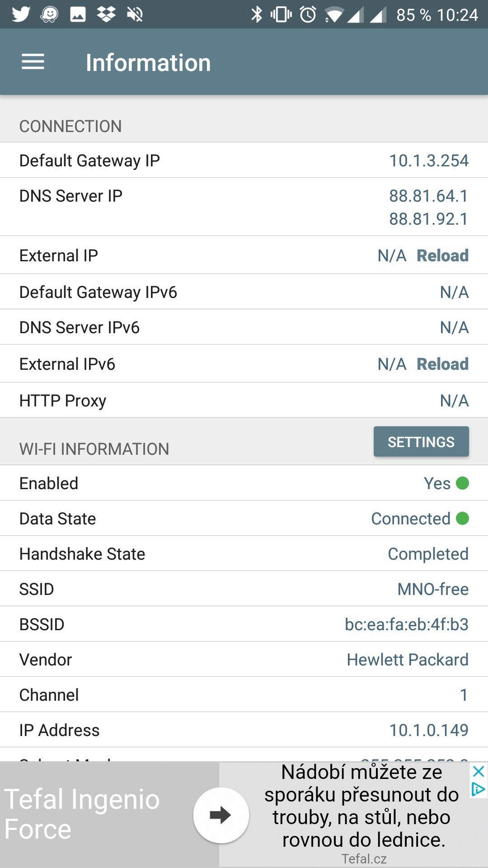Tap the alarm clock status icon

pos(308,14)
